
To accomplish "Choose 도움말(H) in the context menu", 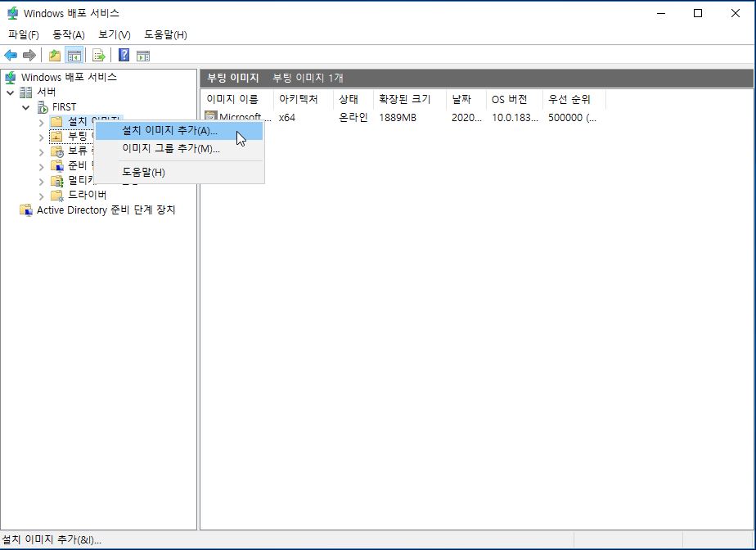I will (179, 172).
